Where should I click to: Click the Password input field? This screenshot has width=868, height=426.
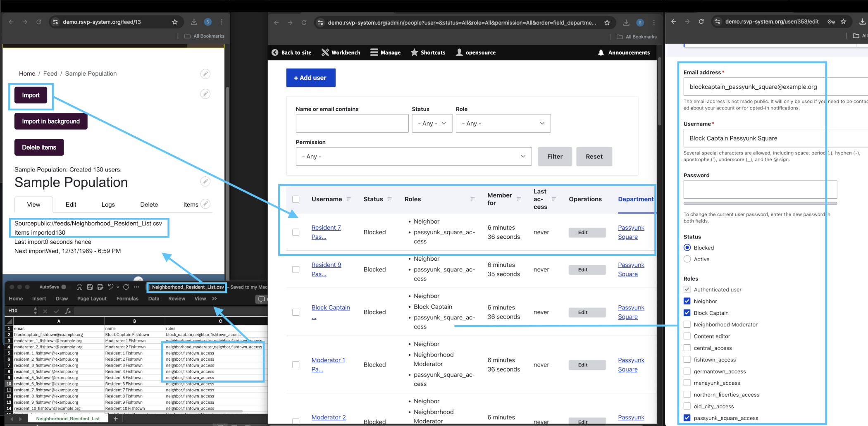click(760, 190)
